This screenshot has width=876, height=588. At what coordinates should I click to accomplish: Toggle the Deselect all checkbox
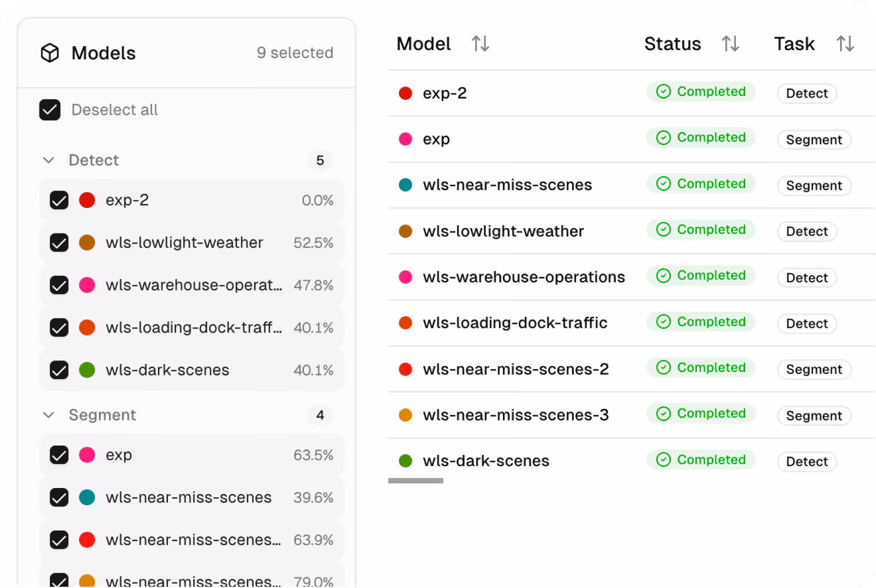click(50, 110)
